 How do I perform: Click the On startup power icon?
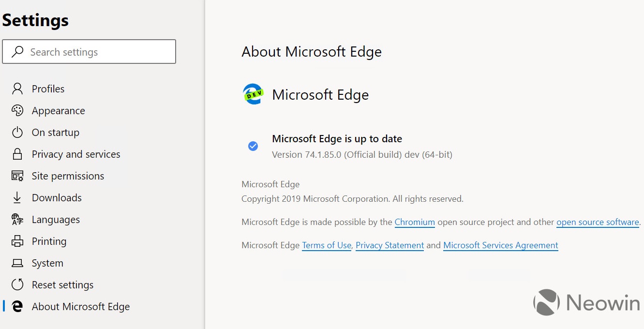tap(17, 132)
